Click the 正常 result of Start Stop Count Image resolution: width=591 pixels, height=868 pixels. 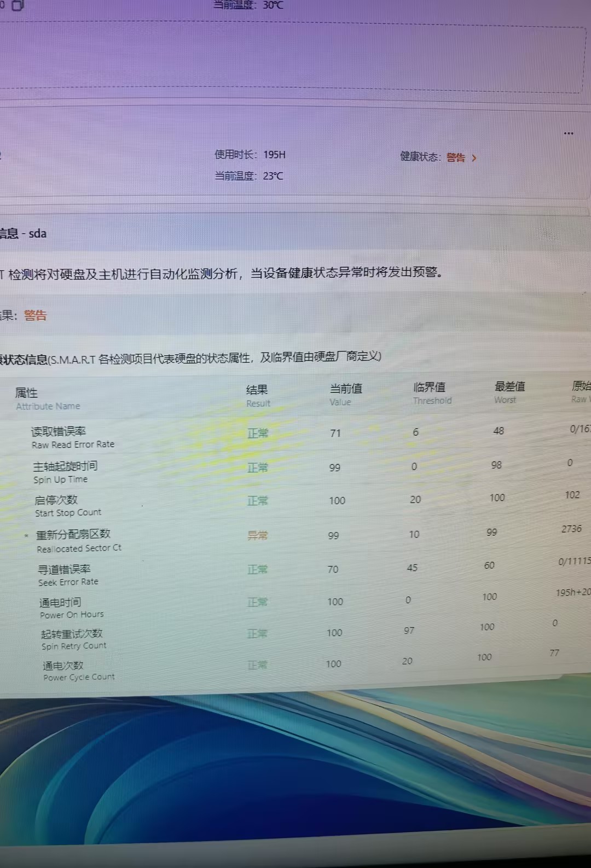pos(258,500)
